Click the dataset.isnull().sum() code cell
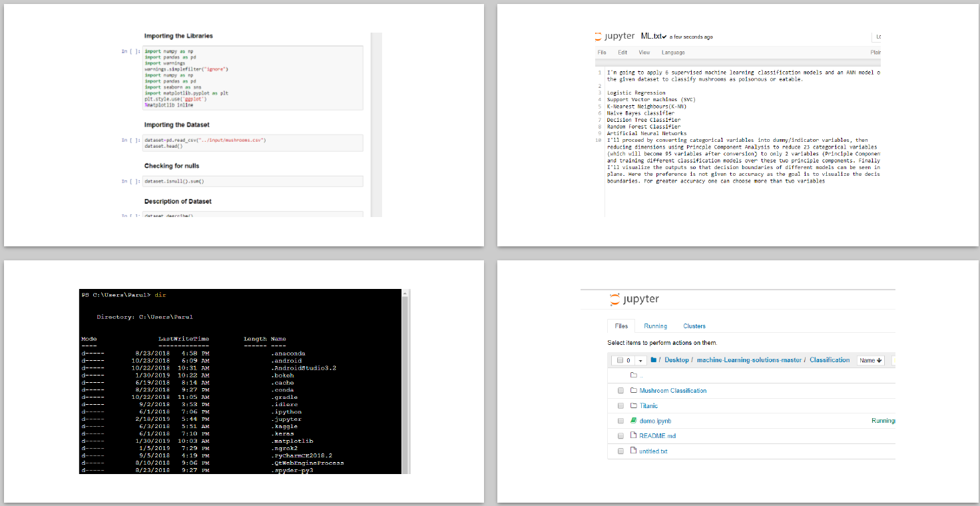Screen dimensions: 980x506 tap(253, 181)
